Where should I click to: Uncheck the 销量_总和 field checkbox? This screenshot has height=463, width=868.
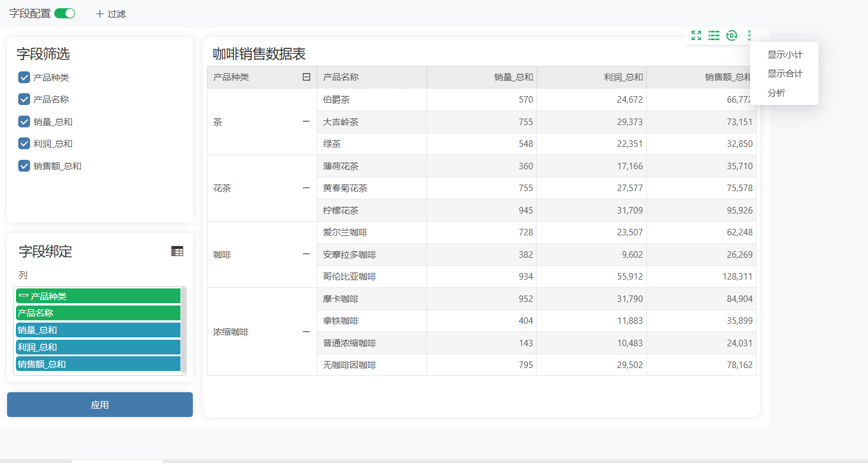pyautogui.click(x=24, y=122)
